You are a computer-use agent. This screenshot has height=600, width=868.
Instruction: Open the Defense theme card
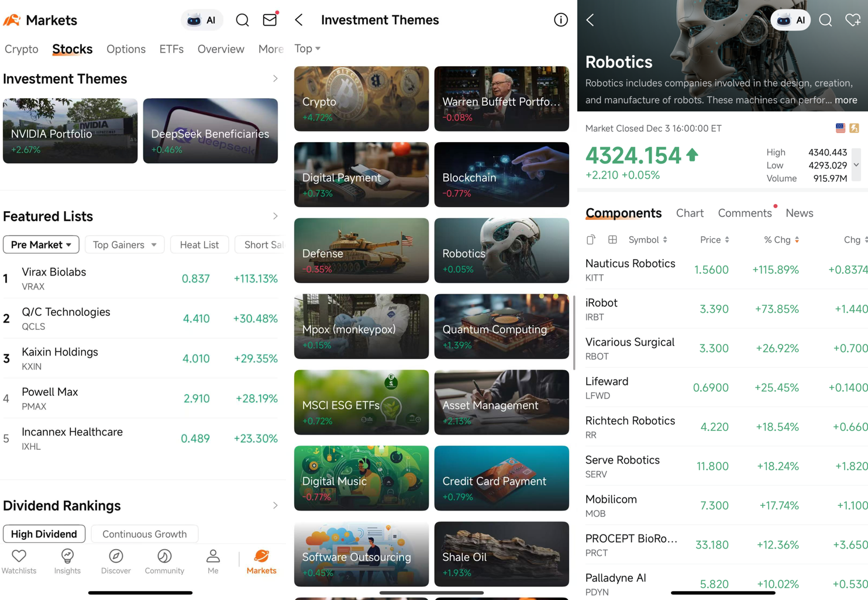click(x=361, y=250)
